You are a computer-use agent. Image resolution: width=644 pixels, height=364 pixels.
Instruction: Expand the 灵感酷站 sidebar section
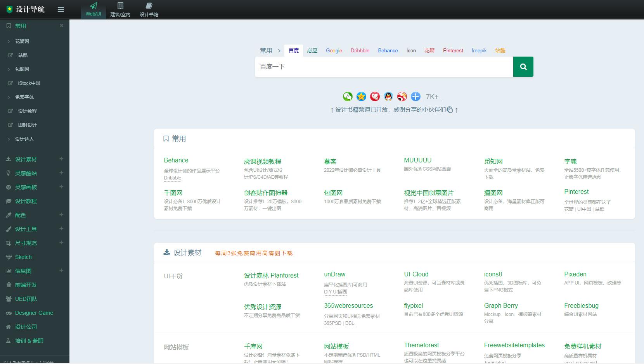(61, 173)
